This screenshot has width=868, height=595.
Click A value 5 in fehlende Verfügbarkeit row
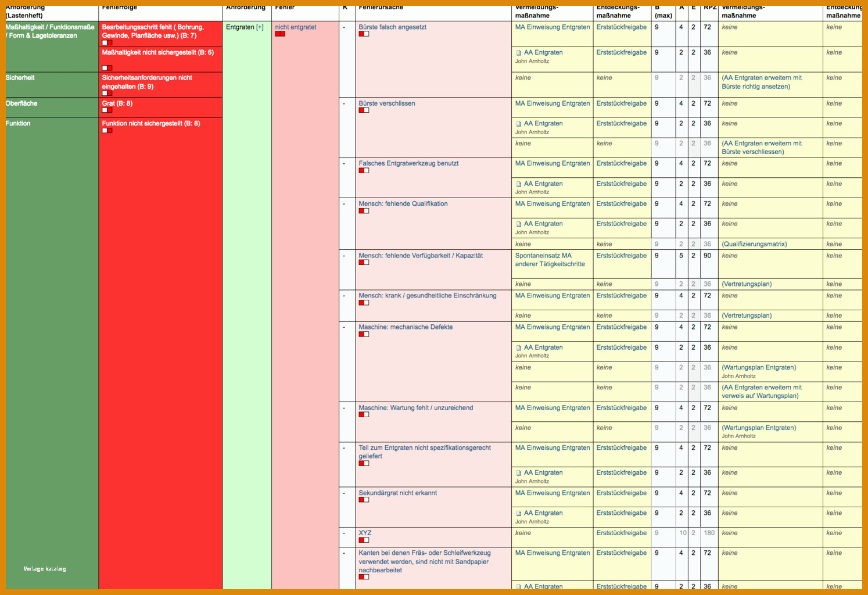tap(681, 256)
